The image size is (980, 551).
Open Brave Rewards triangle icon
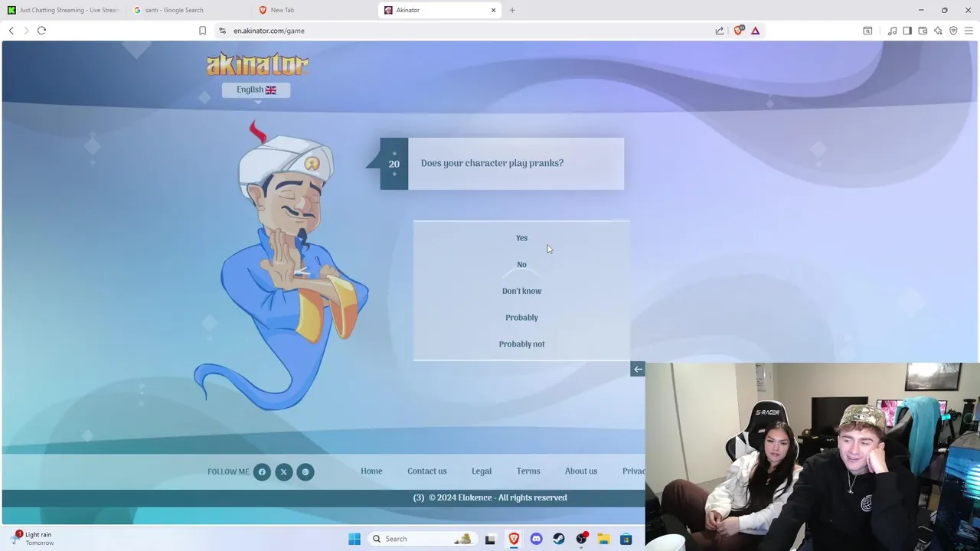756,31
